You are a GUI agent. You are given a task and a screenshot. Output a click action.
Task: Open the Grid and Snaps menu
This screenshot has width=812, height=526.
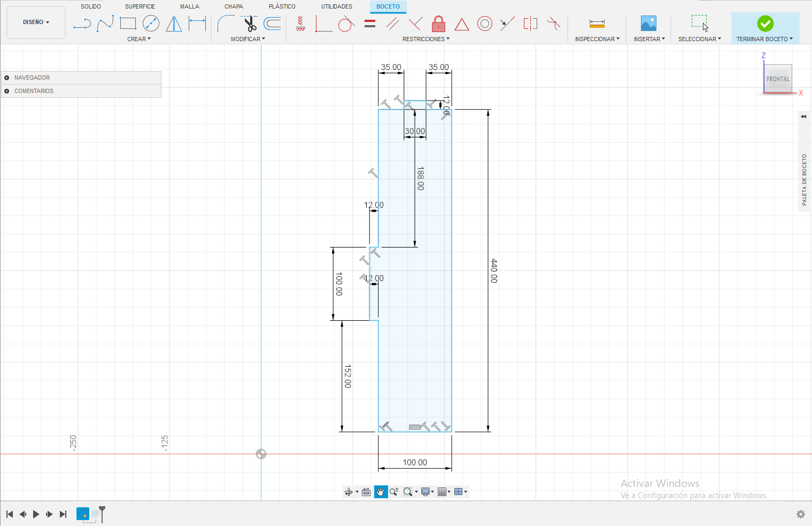click(443, 492)
